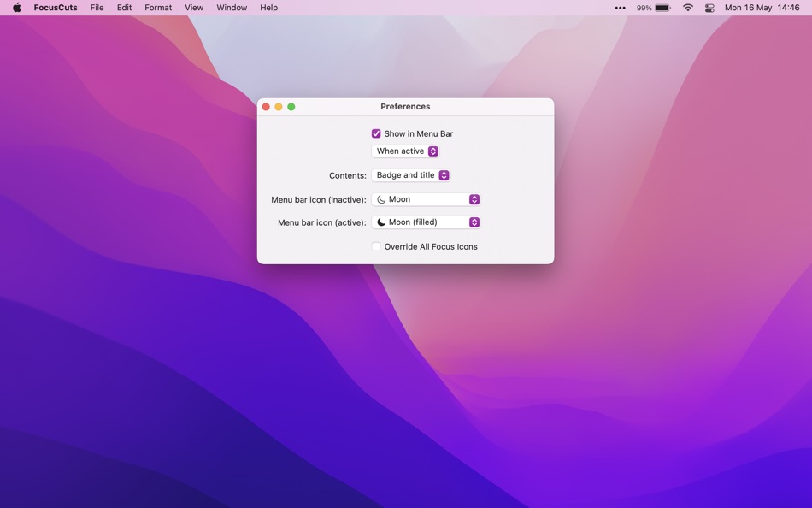This screenshot has width=812, height=508.
Task: Open the FocusCuts app menu
Action: tap(56, 8)
